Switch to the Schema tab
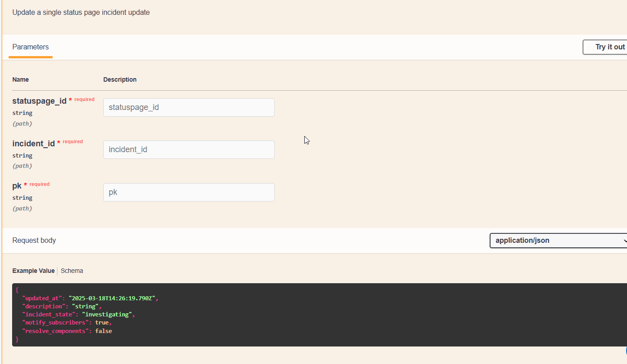Image resolution: width=627 pixels, height=364 pixels. click(x=72, y=271)
